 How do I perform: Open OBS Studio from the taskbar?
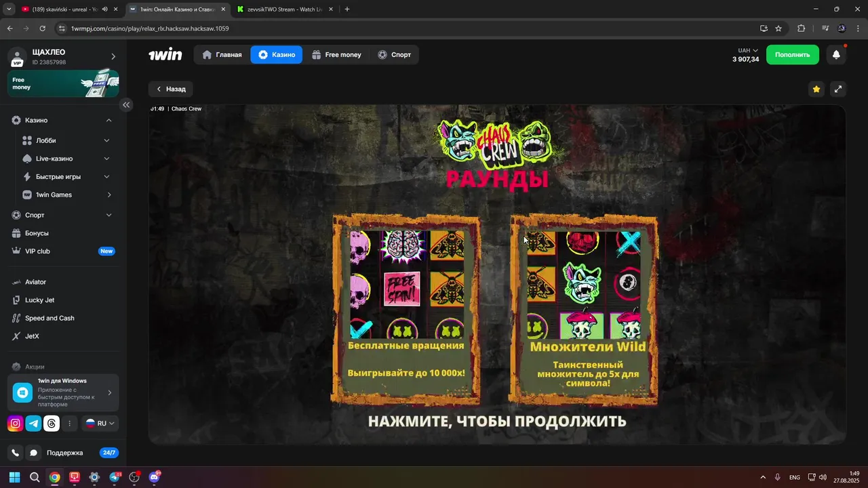[134, 477]
